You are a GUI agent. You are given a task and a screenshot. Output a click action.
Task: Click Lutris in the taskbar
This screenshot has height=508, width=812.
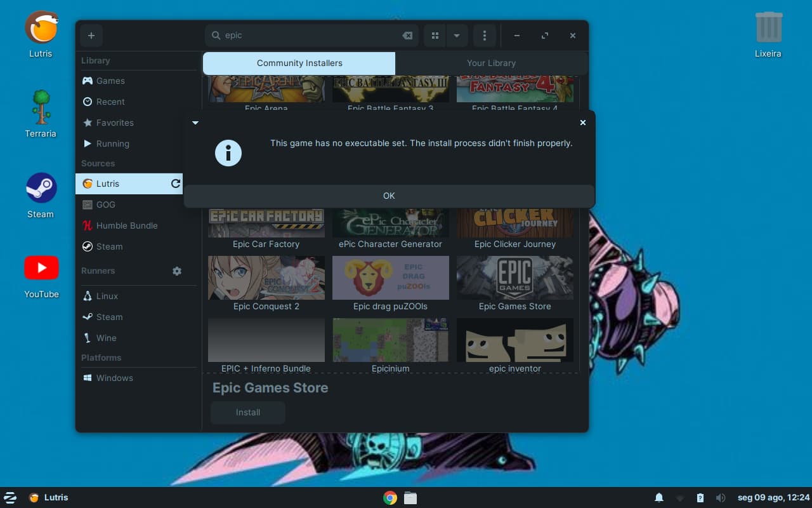(x=49, y=498)
